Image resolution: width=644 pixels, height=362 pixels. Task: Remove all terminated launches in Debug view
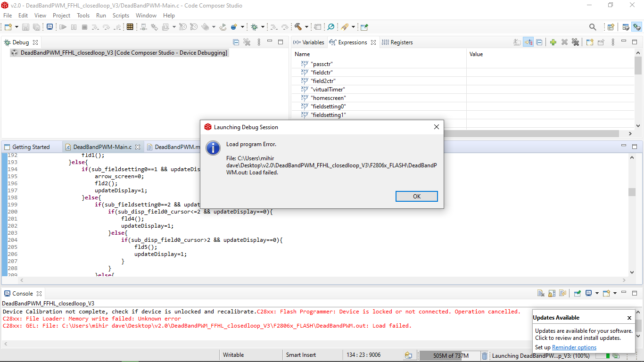click(247, 42)
